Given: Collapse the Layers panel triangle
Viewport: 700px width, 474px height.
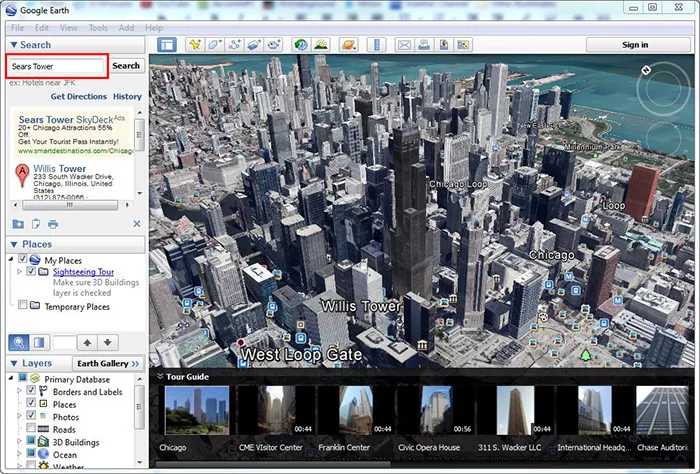Looking at the screenshot, I should pyautogui.click(x=14, y=363).
